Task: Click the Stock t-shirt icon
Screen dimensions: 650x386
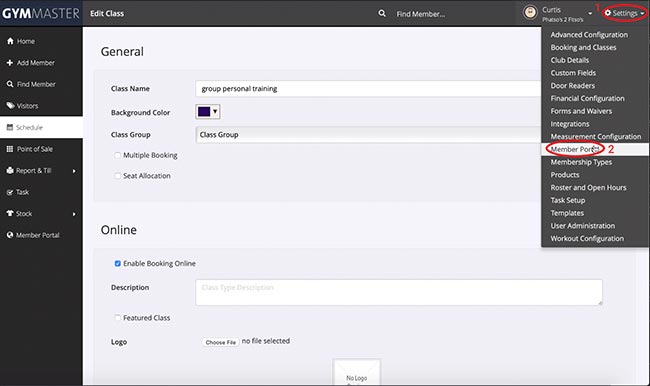Action: [x=10, y=214]
